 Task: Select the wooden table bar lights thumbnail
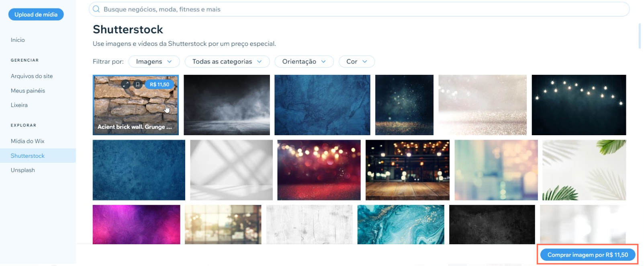pyautogui.click(x=407, y=170)
